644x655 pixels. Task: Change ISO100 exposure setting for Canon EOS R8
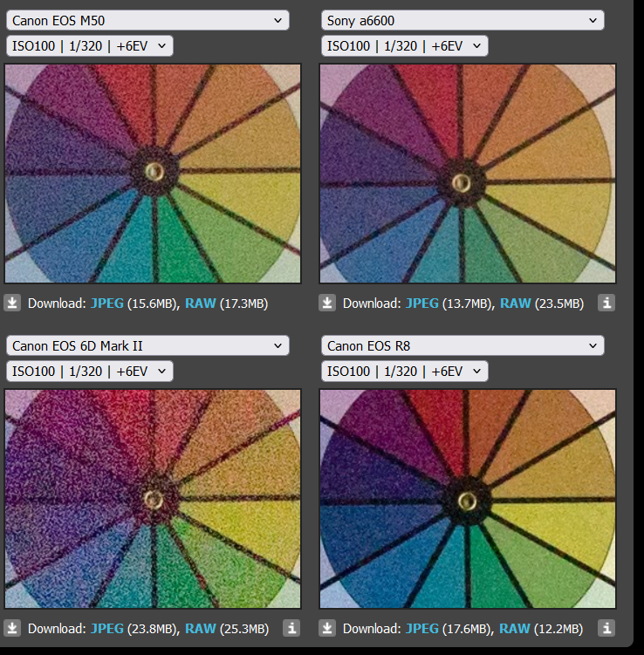[x=405, y=372]
